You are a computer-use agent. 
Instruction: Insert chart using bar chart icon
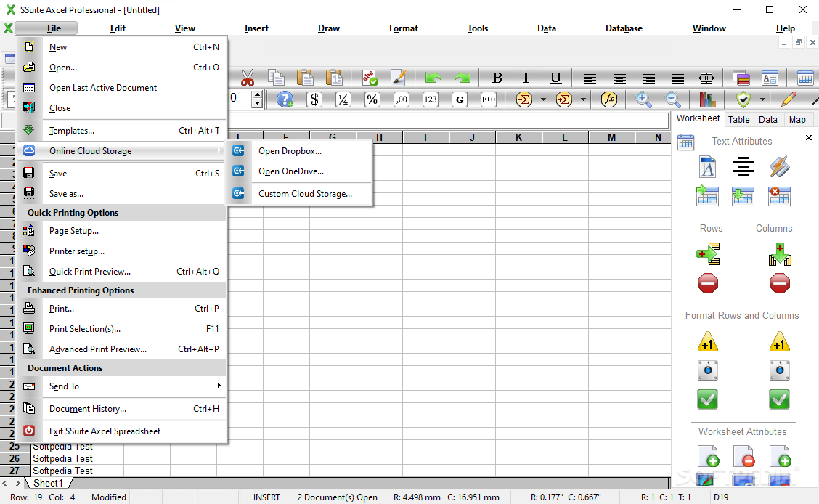[x=707, y=99]
